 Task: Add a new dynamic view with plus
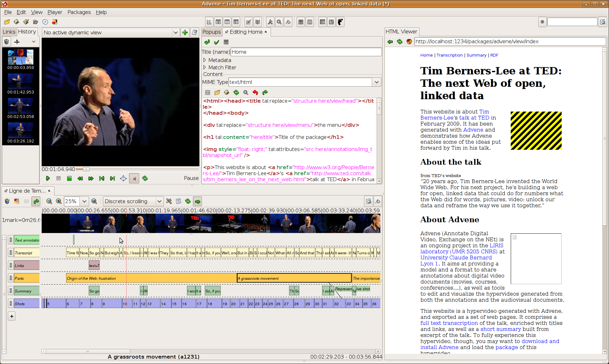185,32
